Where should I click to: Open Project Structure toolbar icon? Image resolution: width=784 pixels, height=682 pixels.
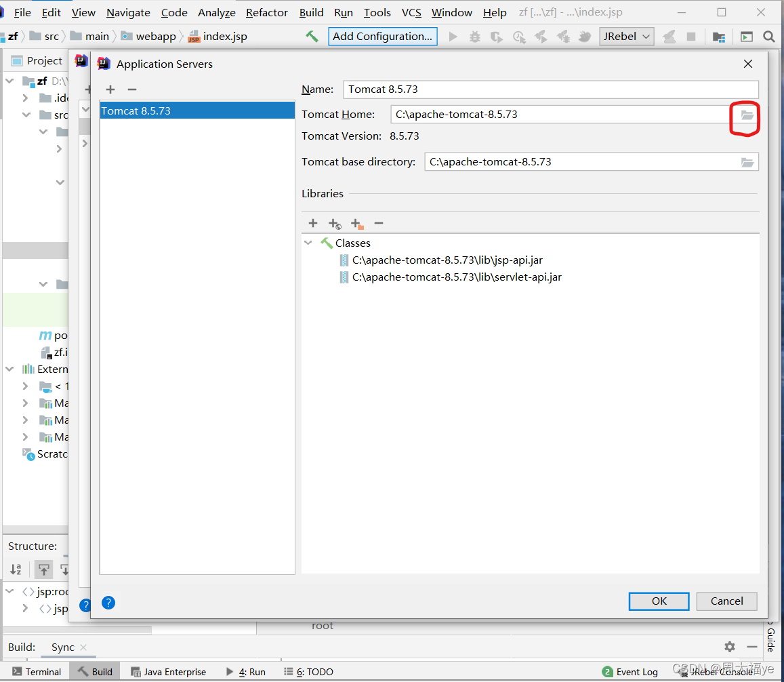coord(719,37)
